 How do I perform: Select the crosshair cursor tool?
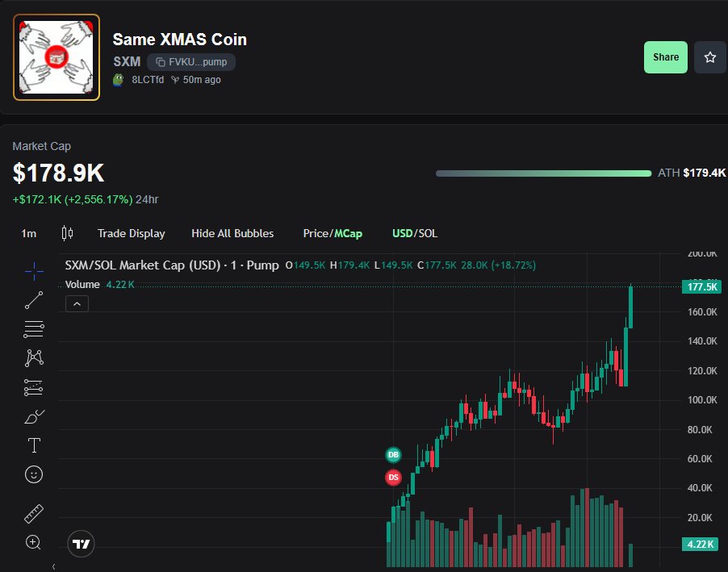[33, 272]
